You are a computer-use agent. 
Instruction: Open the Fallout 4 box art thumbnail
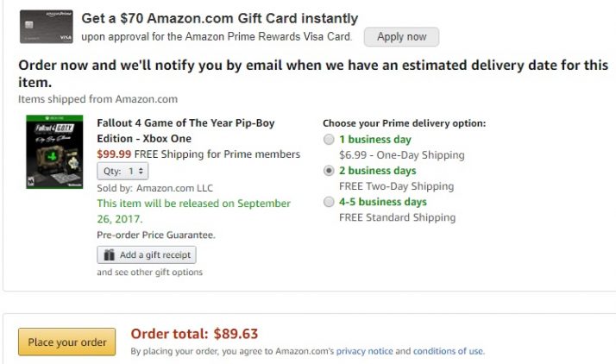click(51, 152)
